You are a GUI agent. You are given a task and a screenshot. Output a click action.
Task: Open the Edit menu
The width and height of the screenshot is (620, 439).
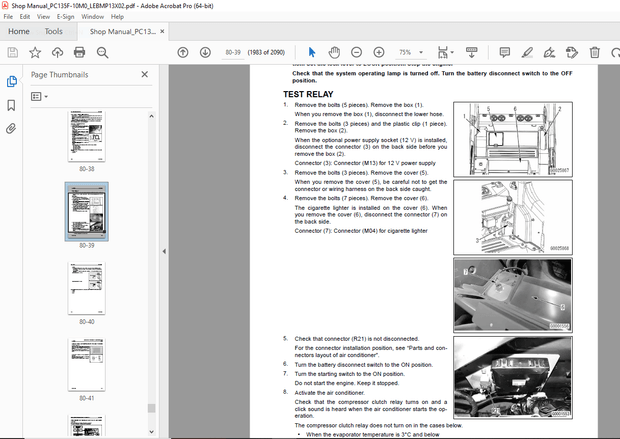[x=25, y=17]
